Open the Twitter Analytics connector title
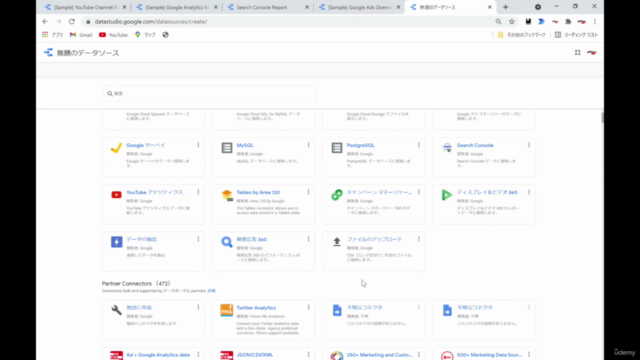The width and height of the screenshot is (640, 360). [x=256, y=308]
